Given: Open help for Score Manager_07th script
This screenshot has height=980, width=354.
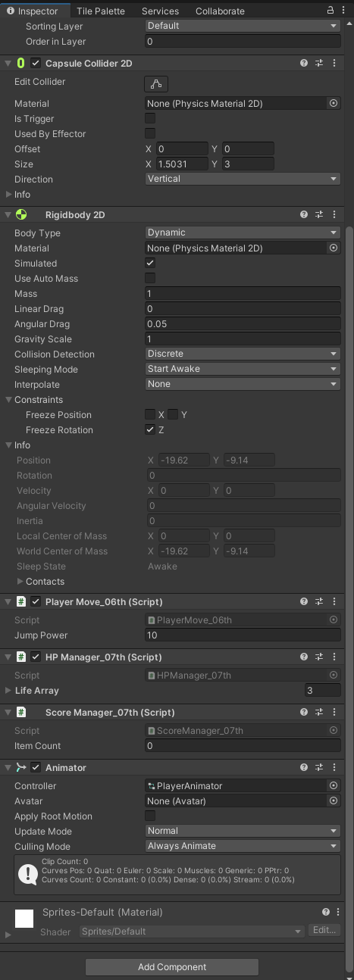Looking at the screenshot, I should click(304, 713).
